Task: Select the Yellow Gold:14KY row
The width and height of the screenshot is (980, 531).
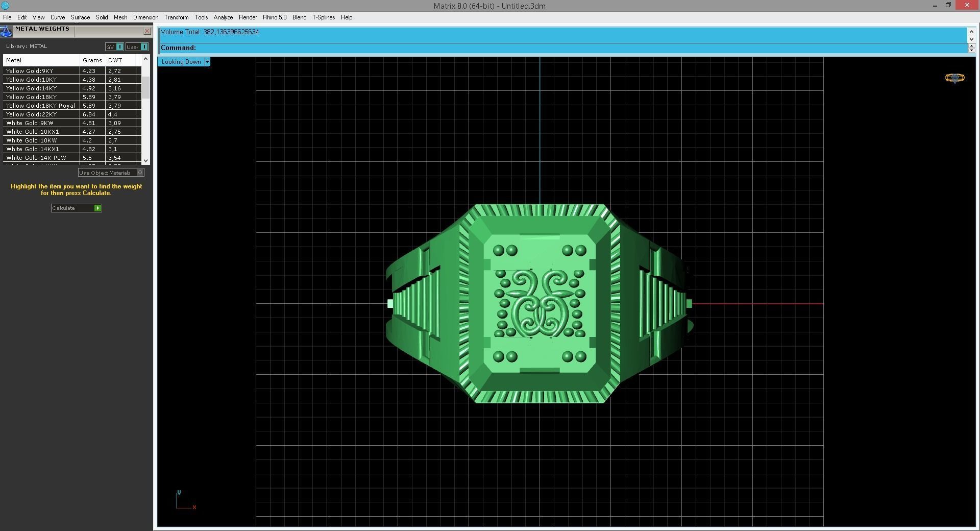Action: pos(72,88)
